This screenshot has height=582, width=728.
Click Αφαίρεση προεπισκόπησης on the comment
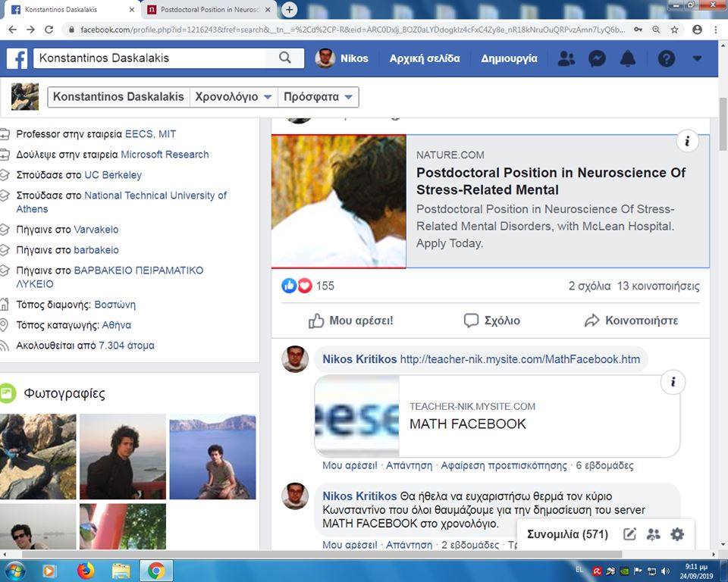point(504,465)
